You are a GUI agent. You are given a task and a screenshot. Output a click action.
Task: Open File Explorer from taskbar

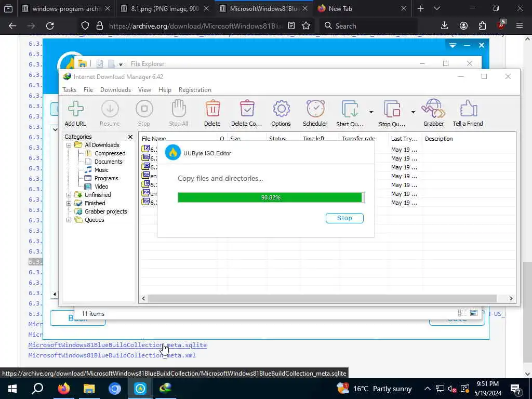(x=89, y=389)
